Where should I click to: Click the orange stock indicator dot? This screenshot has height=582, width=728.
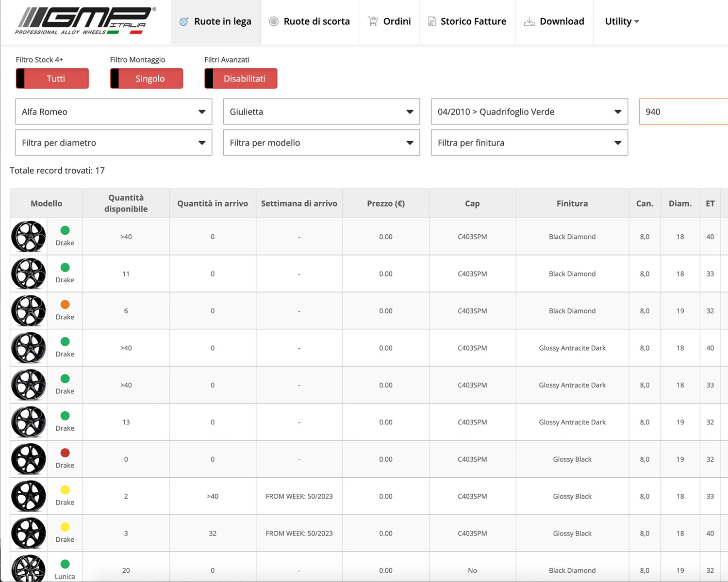pyautogui.click(x=65, y=305)
